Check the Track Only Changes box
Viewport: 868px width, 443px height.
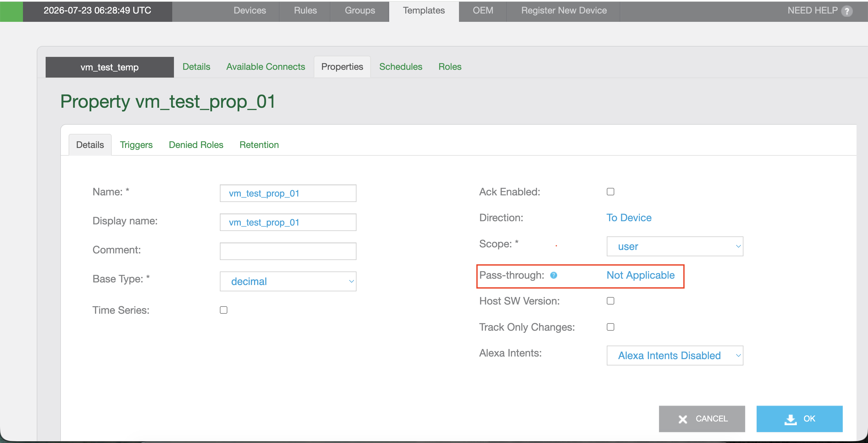(x=610, y=327)
